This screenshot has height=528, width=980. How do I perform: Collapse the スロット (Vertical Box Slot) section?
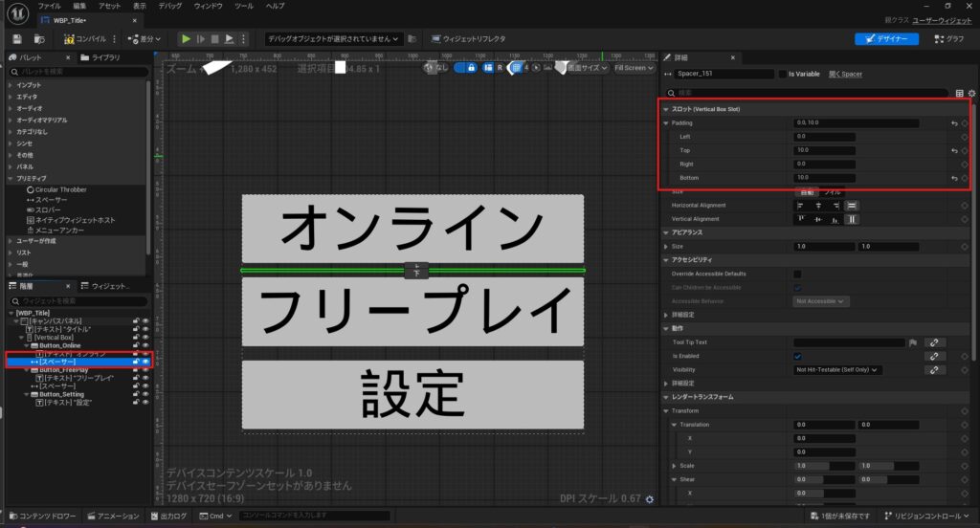tap(666, 109)
